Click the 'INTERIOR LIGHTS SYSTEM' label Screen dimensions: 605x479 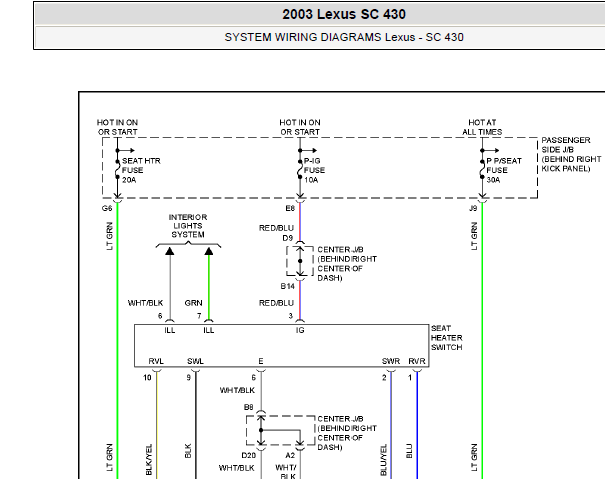[x=188, y=226]
